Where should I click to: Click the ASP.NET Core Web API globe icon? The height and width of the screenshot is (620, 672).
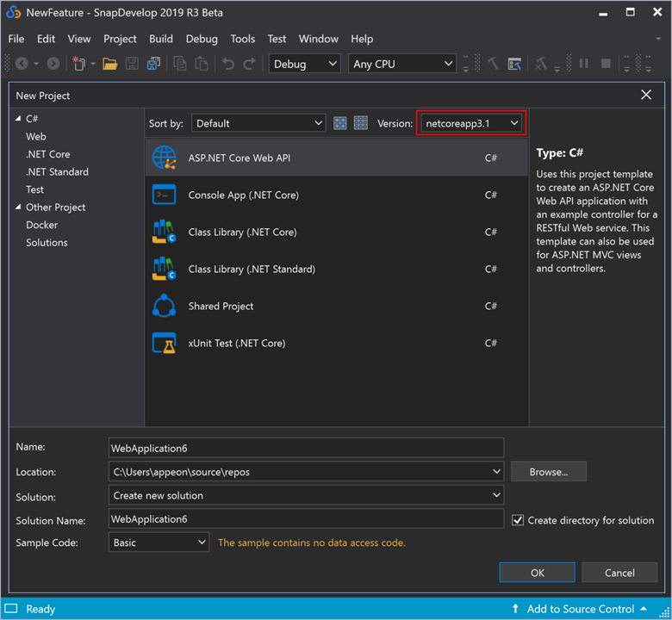(165, 158)
